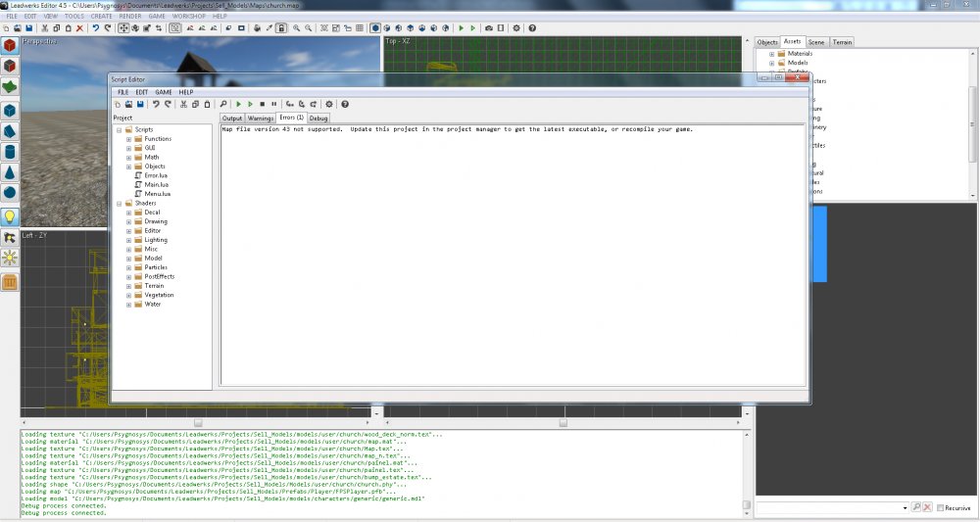The width and height of the screenshot is (980, 522).
Task: Open main editor help question mark icon
Action: tap(532, 28)
